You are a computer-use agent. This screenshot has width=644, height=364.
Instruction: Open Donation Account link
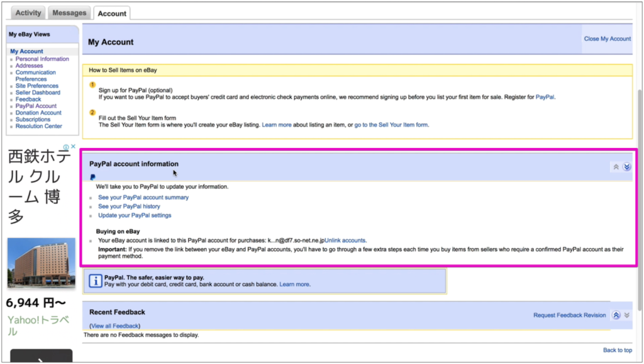38,113
